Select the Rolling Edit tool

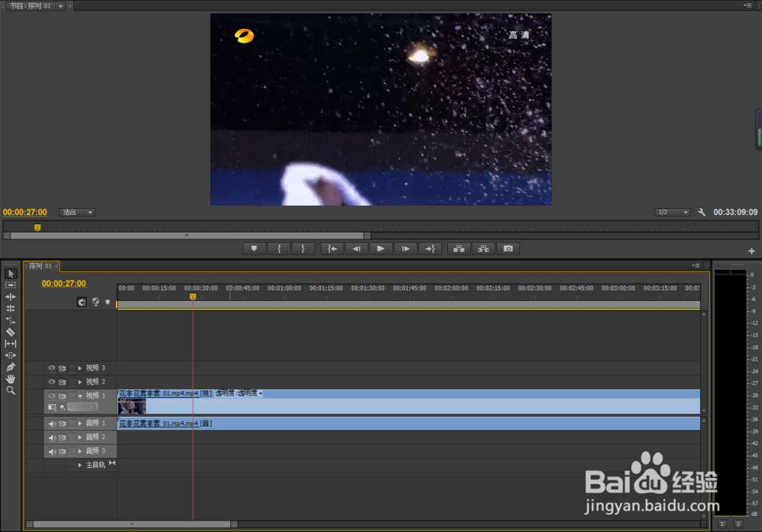11,309
